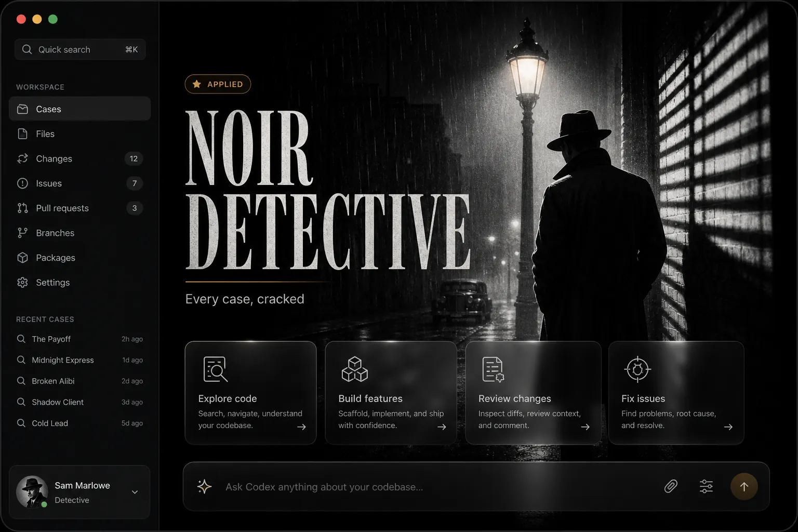Click the Review changes document icon
Image resolution: width=798 pixels, height=532 pixels.
pyautogui.click(x=493, y=369)
